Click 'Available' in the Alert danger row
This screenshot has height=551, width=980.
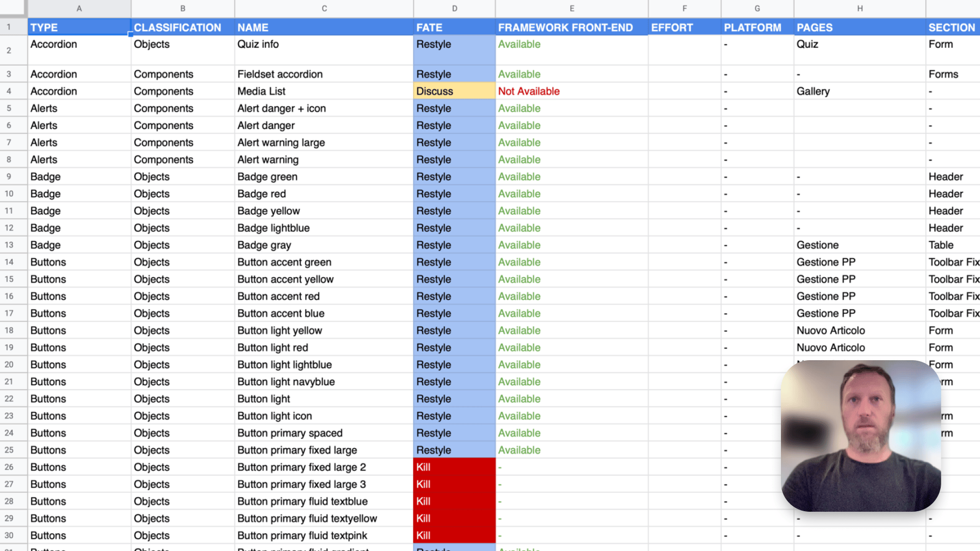519,126
